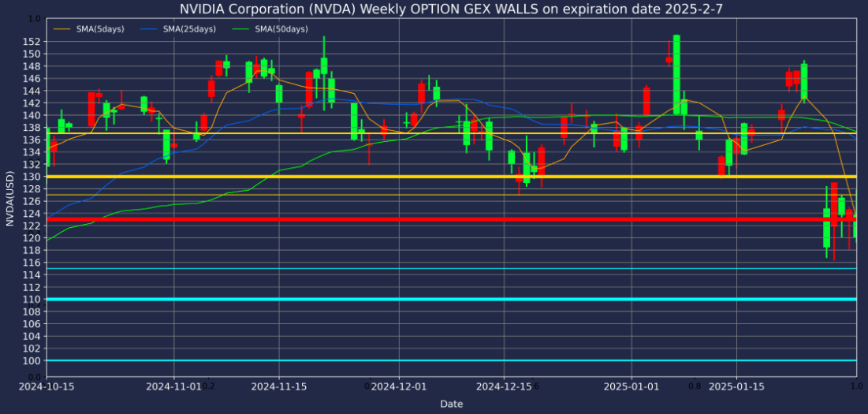Screen dimensions: 868x414
Task: Click the 136 price tick label
Action: [x=32, y=140]
